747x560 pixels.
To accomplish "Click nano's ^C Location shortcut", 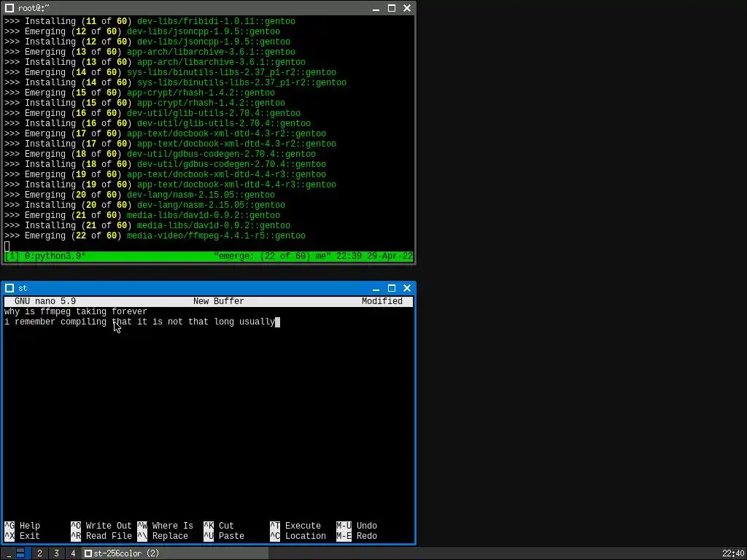I will click(298, 536).
